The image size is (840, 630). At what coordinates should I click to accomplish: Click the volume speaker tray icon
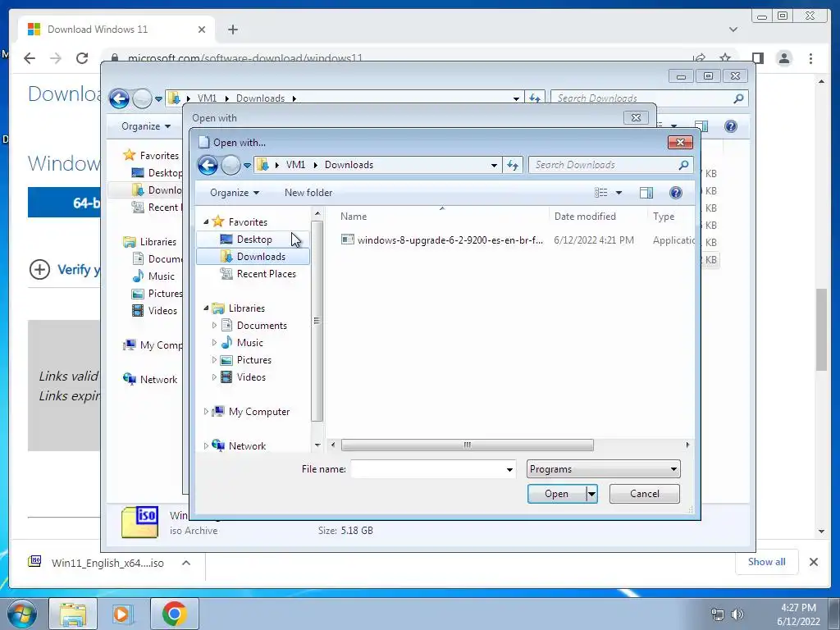[x=737, y=614]
